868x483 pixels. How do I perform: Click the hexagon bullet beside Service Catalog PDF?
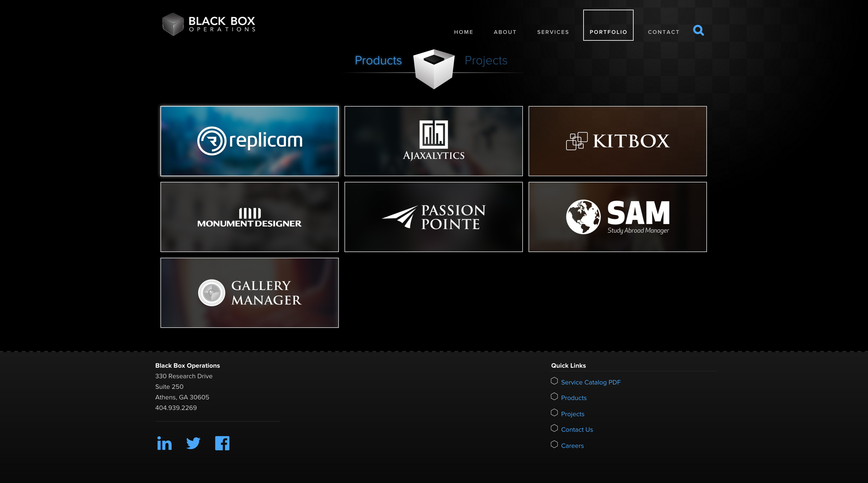tap(554, 381)
